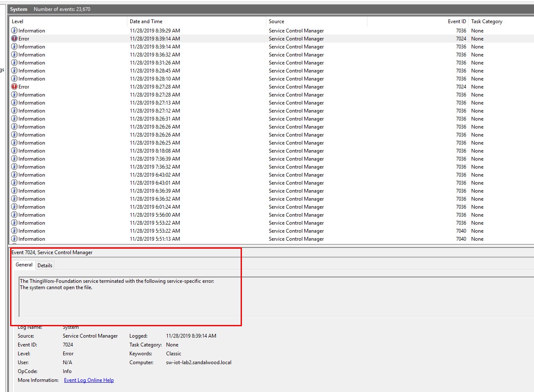Click the Information icon on the 8:36:32 AM event
Image resolution: width=534 pixels, height=392 pixels.
coord(14,54)
